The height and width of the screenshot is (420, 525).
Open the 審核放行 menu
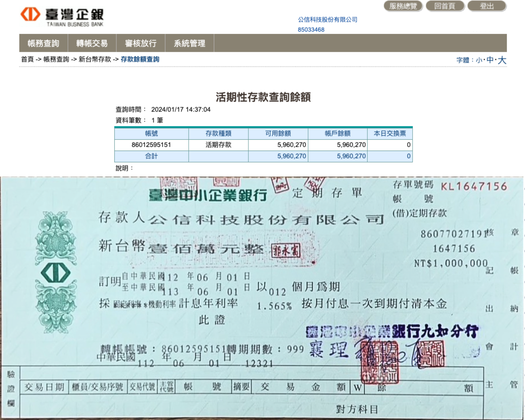click(141, 43)
